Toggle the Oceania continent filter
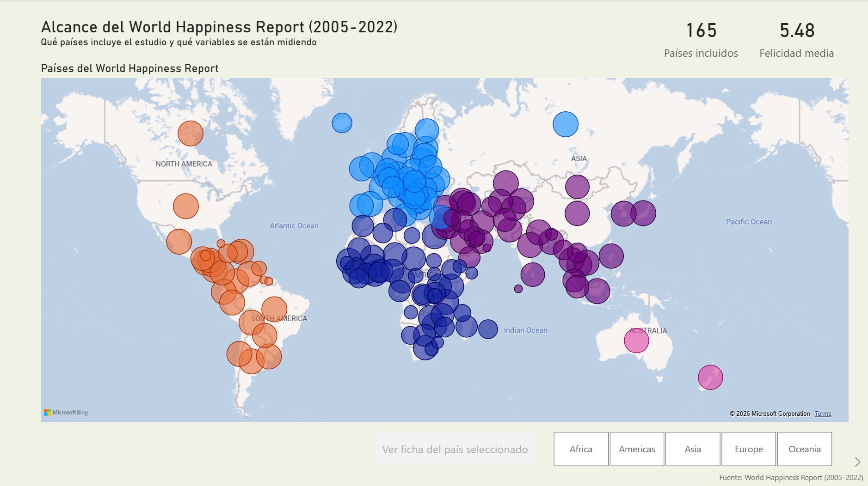This screenshot has width=868, height=486. 806,449
